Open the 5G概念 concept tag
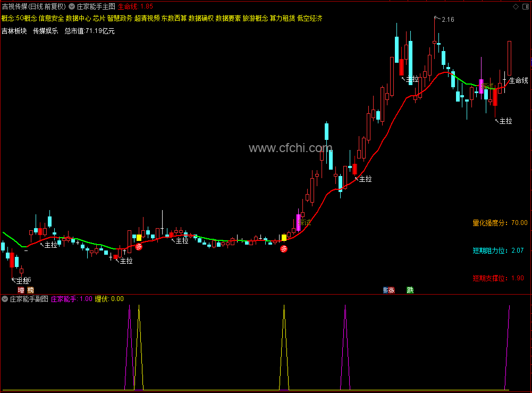532x393 pixels. [27, 18]
